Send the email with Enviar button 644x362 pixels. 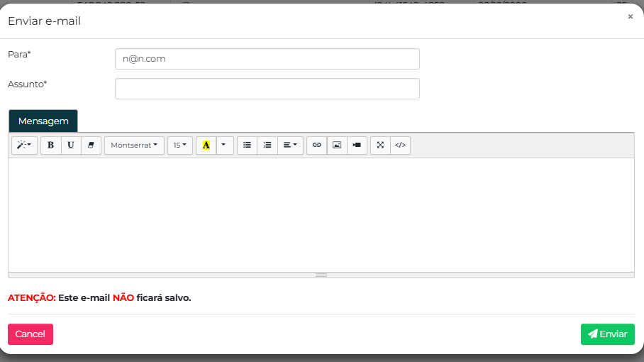(x=607, y=334)
